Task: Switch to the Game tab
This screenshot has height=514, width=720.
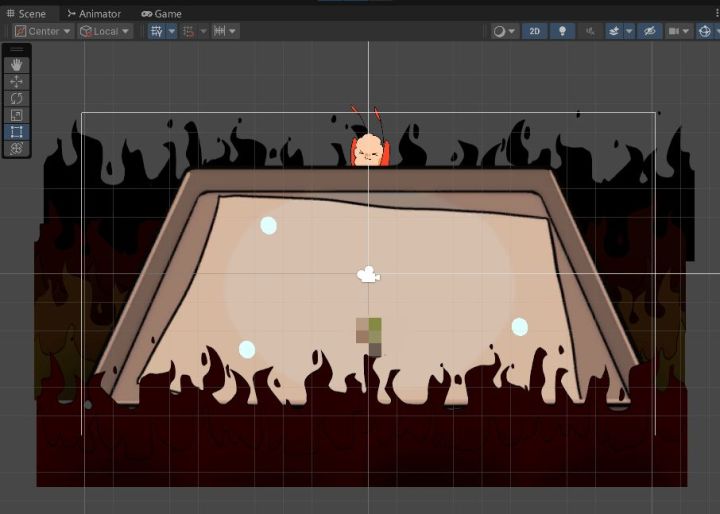Action: point(162,14)
